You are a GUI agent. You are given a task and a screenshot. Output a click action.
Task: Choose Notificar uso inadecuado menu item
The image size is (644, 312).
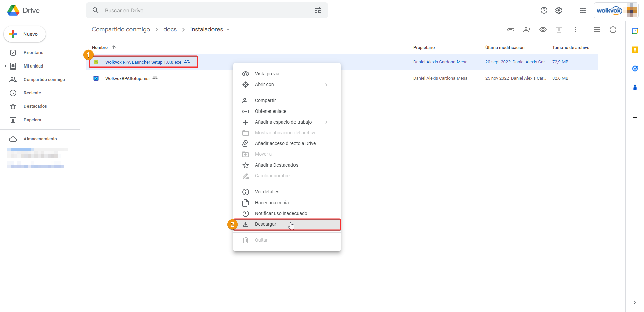coord(287,213)
